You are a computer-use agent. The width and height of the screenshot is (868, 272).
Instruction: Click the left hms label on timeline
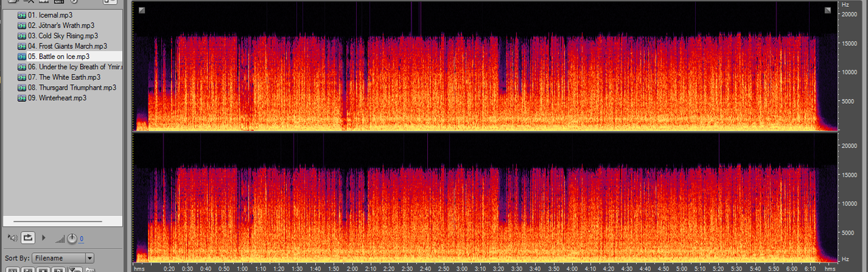coord(139,269)
